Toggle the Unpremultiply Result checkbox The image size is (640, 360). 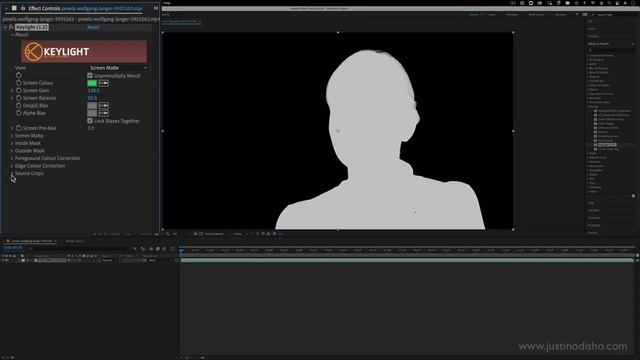[90, 76]
